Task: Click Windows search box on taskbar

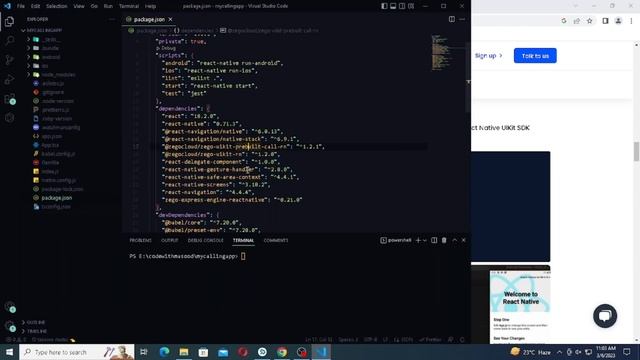Action: coord(77,352)
